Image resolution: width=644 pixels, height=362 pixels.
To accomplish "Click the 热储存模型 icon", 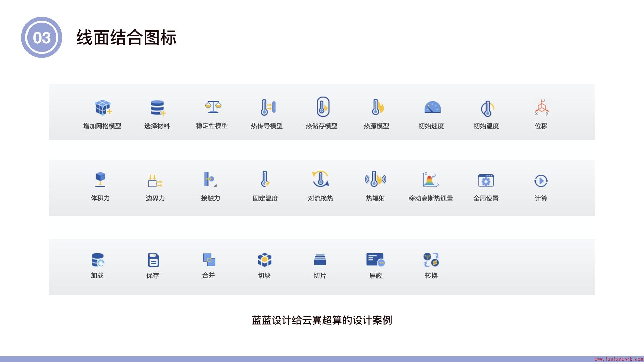I will point(323,107).
